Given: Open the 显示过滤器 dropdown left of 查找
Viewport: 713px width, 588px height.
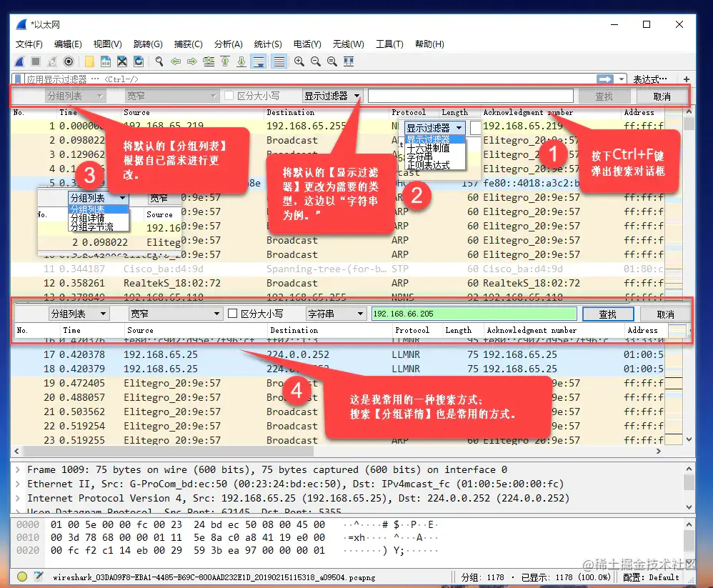Looking at the screenshot, I should click(332, 96).
